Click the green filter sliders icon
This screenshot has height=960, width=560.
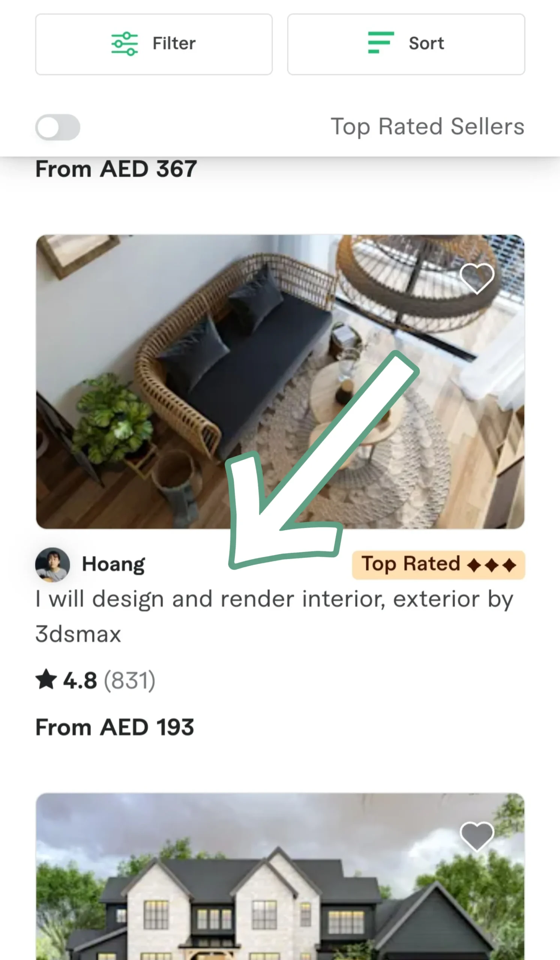pos(125,44)
